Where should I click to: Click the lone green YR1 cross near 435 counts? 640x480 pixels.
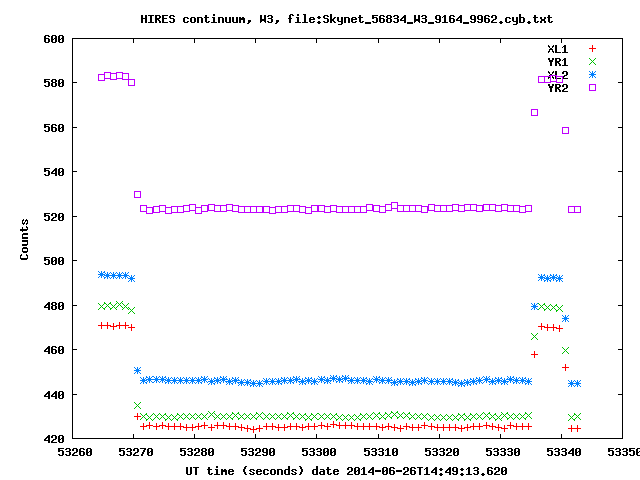(x=138, y=405)
